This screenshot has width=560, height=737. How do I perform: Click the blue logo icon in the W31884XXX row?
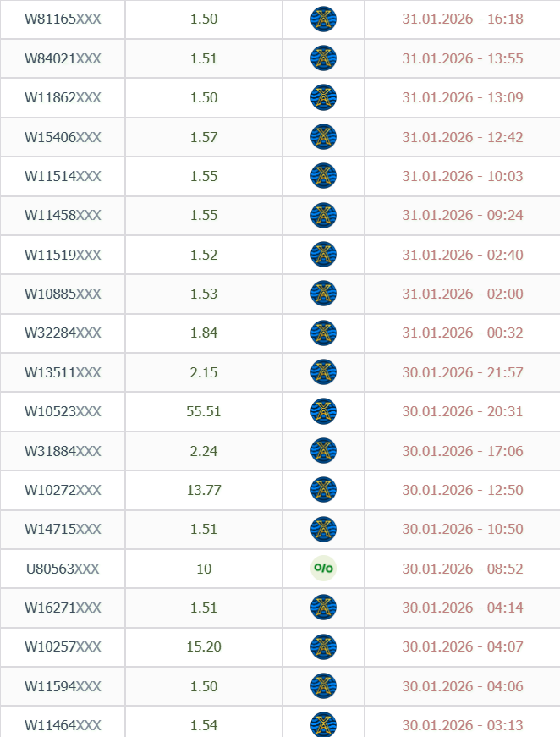point(323,451)
